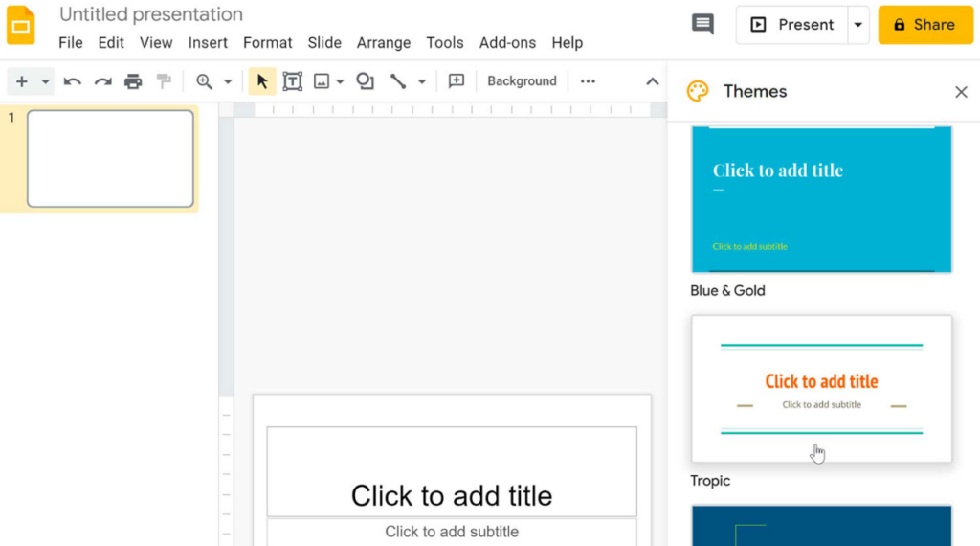This screenshot has height=546, width=980.
Task: Click the new slide plus button
Action: 22,81
